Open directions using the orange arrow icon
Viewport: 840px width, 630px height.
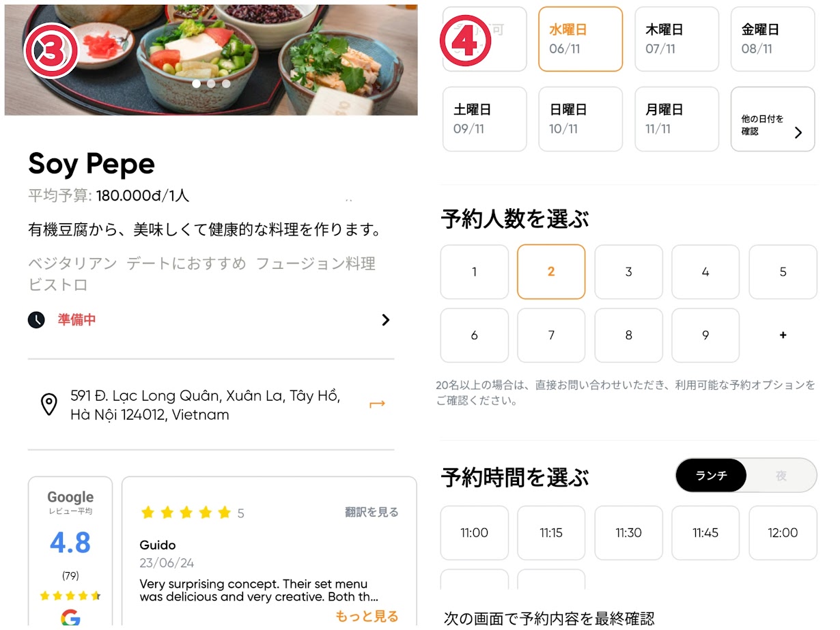tap(377, 404)
